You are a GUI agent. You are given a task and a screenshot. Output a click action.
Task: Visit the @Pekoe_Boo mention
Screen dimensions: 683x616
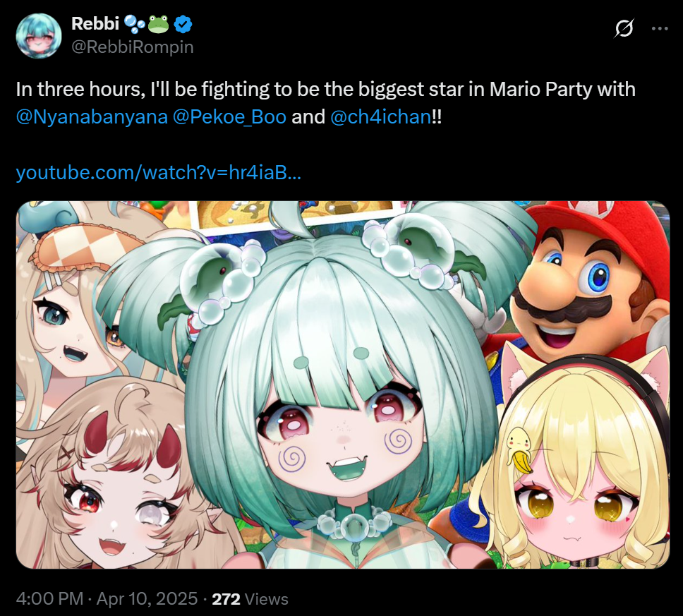(229, 116)
